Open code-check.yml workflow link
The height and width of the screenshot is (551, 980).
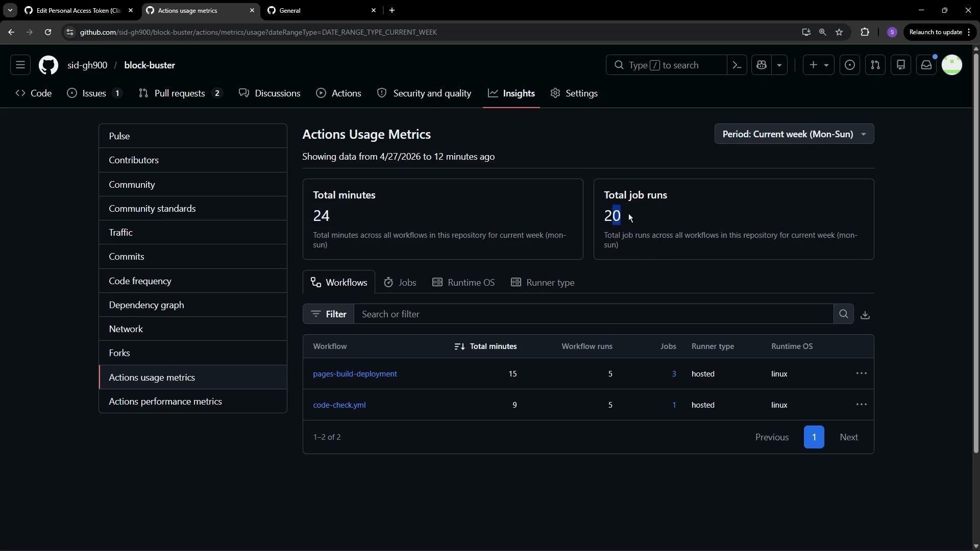[339, 405]
